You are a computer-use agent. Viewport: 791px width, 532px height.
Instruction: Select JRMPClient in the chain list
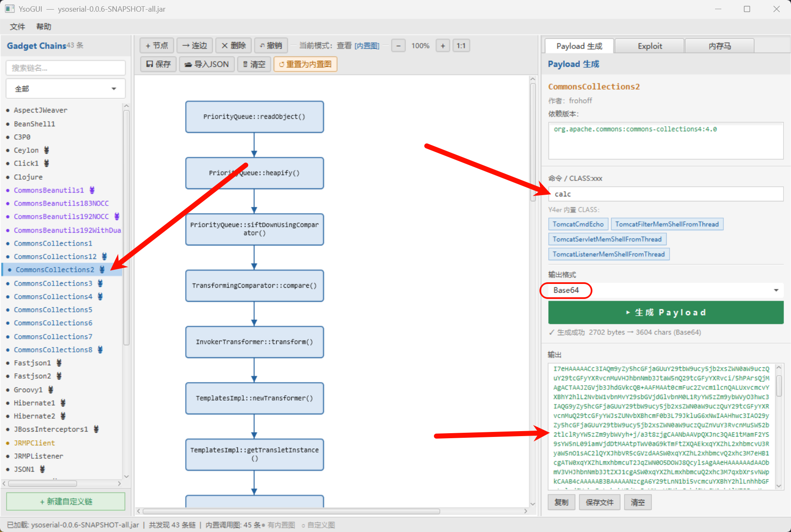point(34,443)
